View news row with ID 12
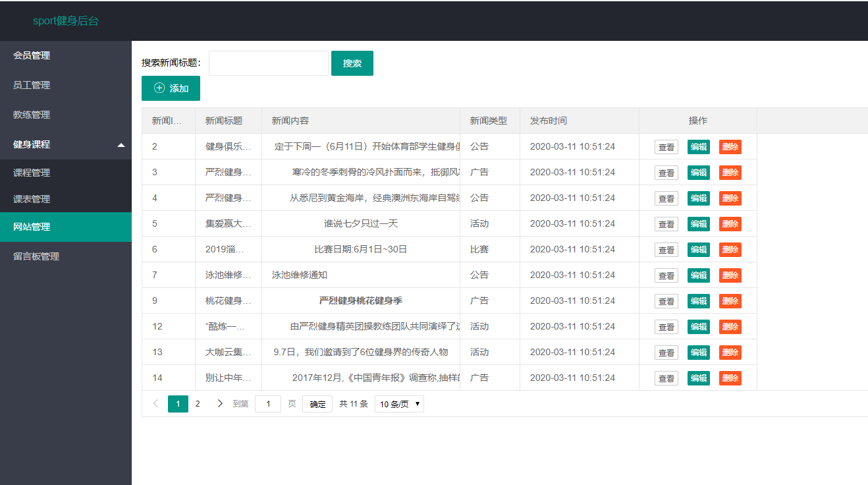 [666, 327]
